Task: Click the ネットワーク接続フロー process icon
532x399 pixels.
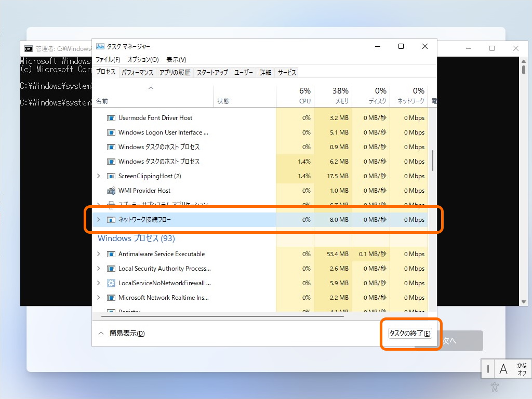Action: point(111,220)
